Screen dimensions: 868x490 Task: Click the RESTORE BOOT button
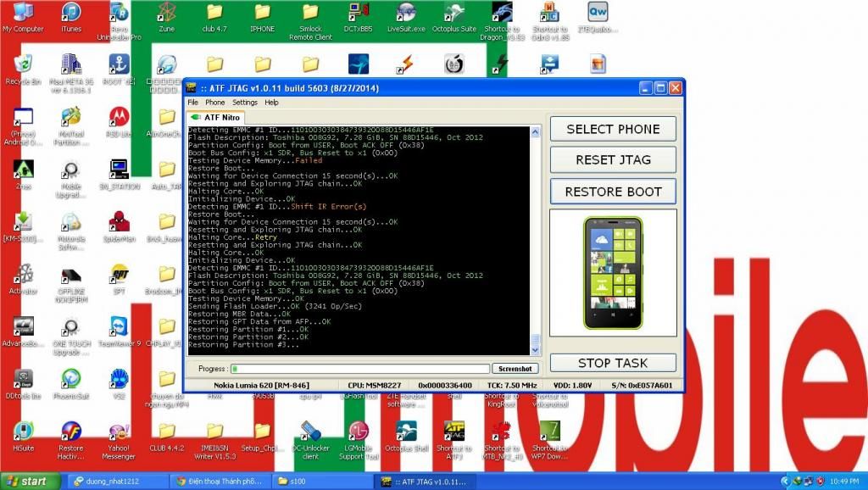[613, 192]
